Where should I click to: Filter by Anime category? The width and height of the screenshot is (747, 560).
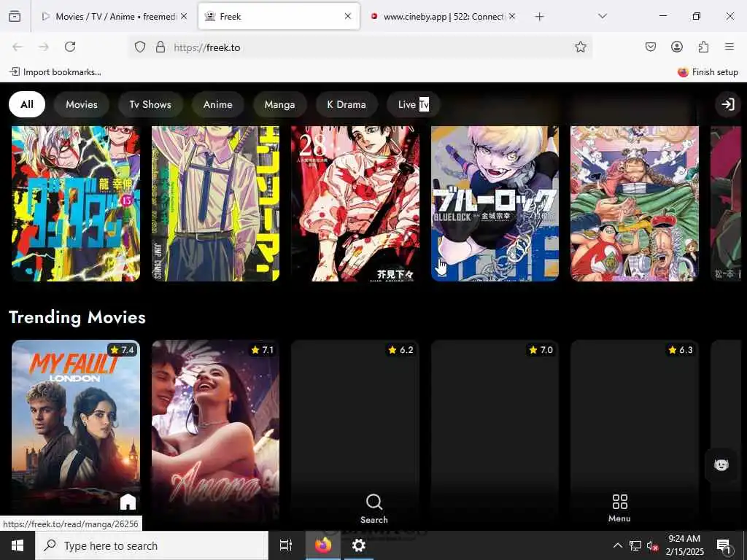tap(217, 104)
